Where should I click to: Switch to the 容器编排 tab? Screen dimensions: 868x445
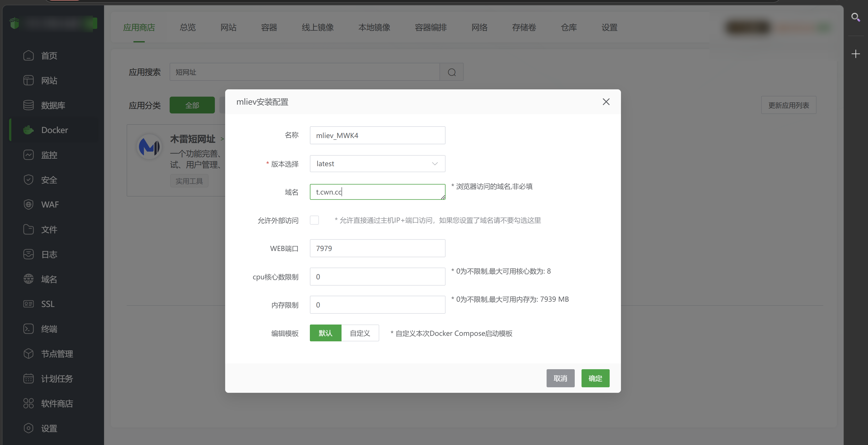pos(431,28)
